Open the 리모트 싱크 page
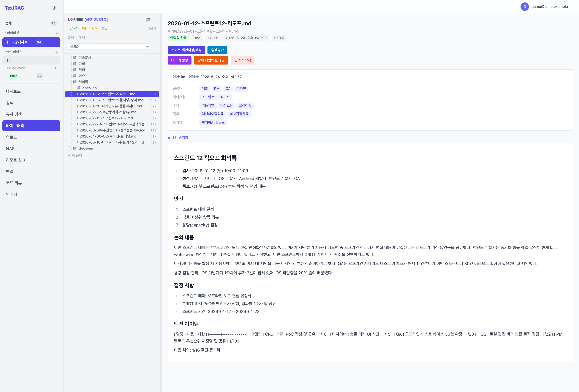The image size is (579, 392). (x=31, y=160)
